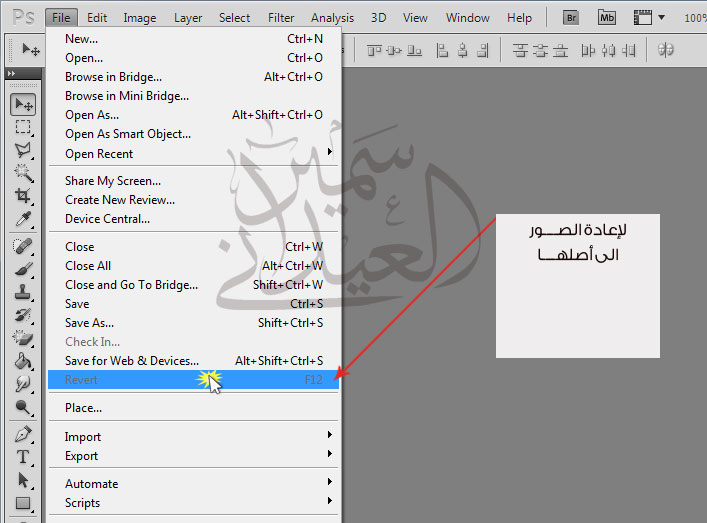
Task: Choose the Horizontal Type tool
Action: pos(23,457)
